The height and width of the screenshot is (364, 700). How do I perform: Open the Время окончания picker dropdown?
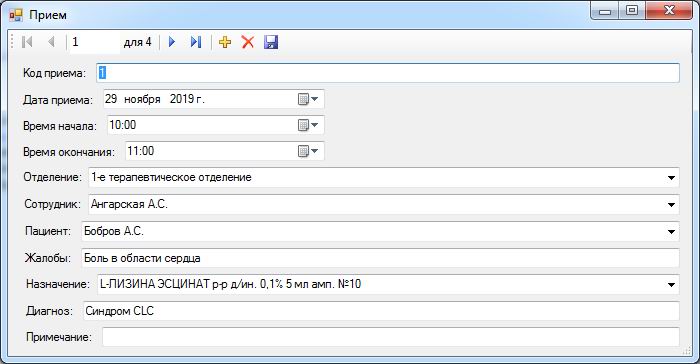coord(308,151)
